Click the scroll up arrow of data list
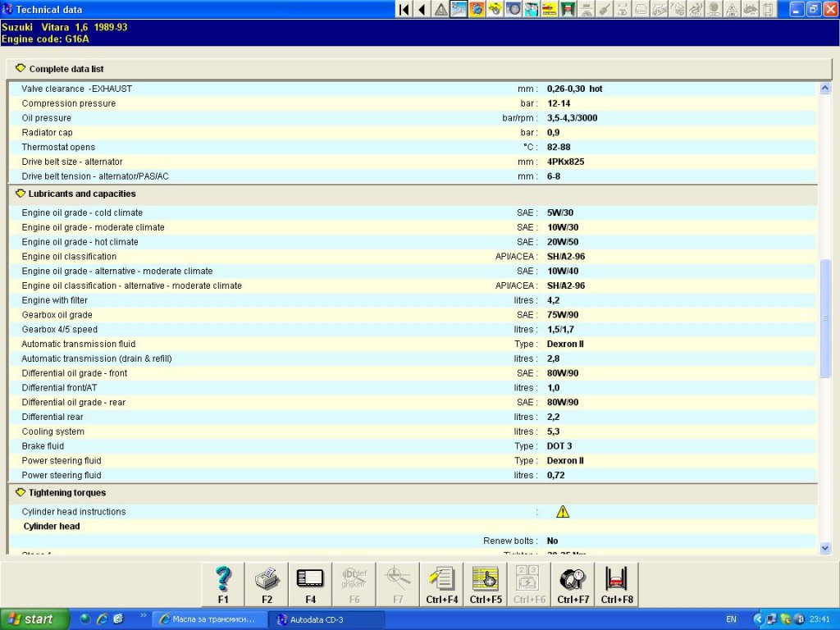 [x=825, y=88]
